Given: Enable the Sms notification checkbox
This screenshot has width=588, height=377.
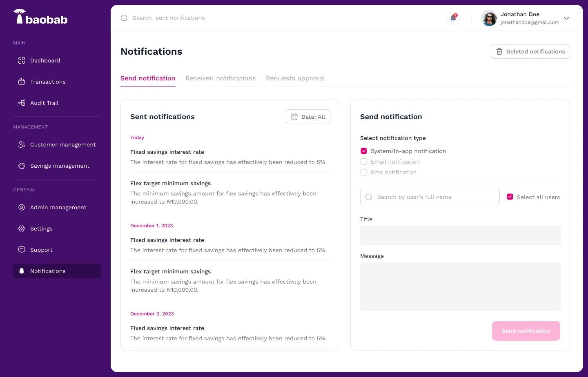Looking at the screenshot, I should (364, 172).
